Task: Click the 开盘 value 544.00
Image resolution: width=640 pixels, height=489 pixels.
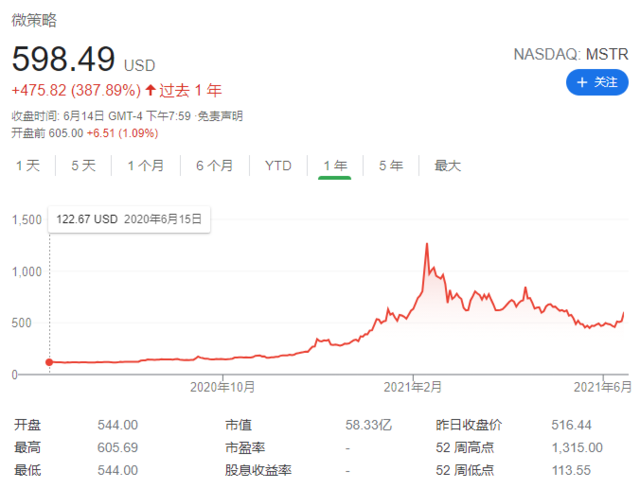Action: click(x=118, y=425)
